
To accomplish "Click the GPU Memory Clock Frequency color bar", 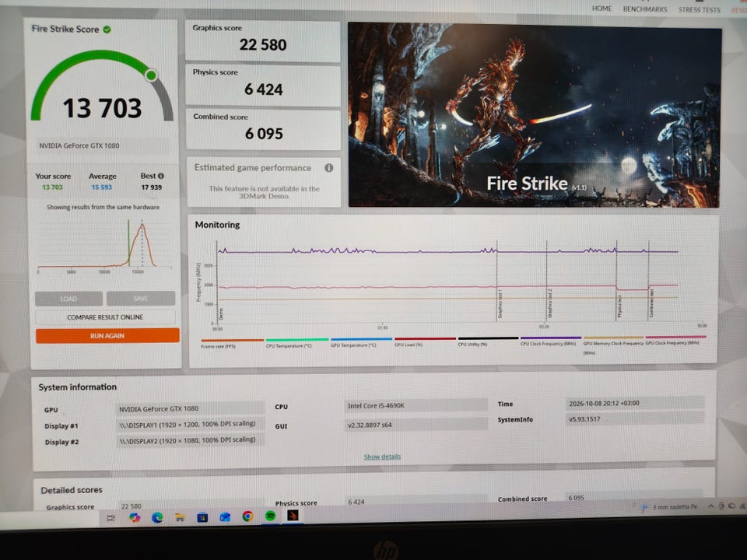I will tap(614, 337).
